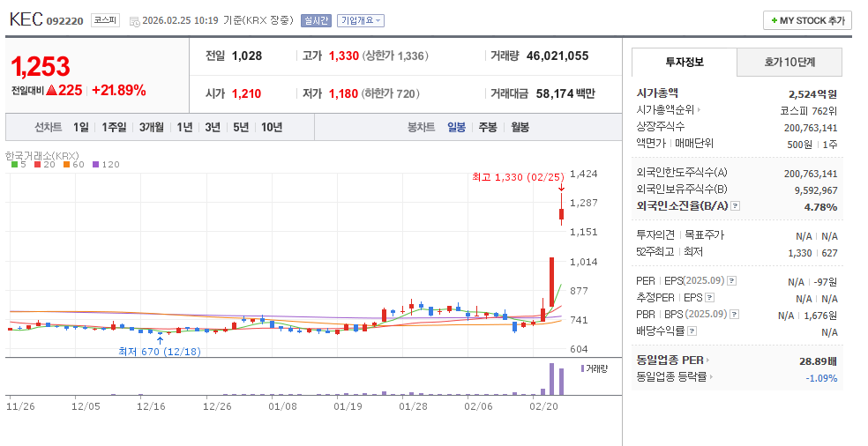
Task: Click the 거래대금 value 58,174 백만
Action: [x=565, y=93]
